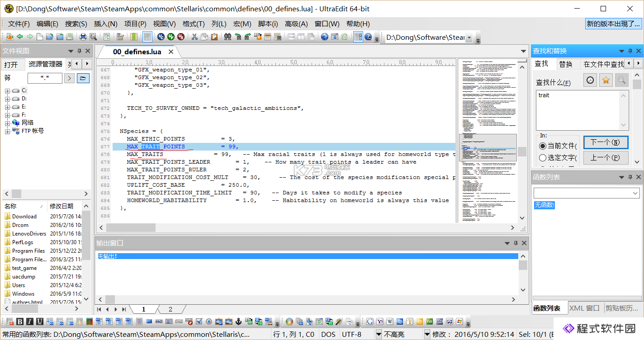Select 当前文件 radio button
Screen dimensions: 644x340
[543, 146]
